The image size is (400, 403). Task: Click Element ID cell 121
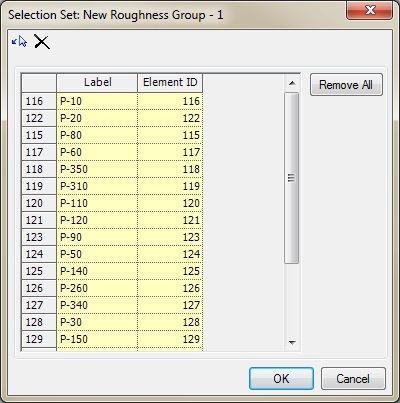[x=170, y=220]
